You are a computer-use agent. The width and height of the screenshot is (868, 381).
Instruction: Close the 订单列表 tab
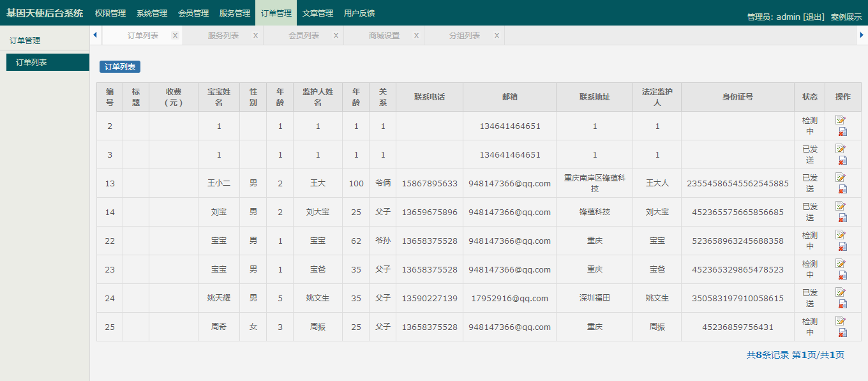(x=175, y=36)
